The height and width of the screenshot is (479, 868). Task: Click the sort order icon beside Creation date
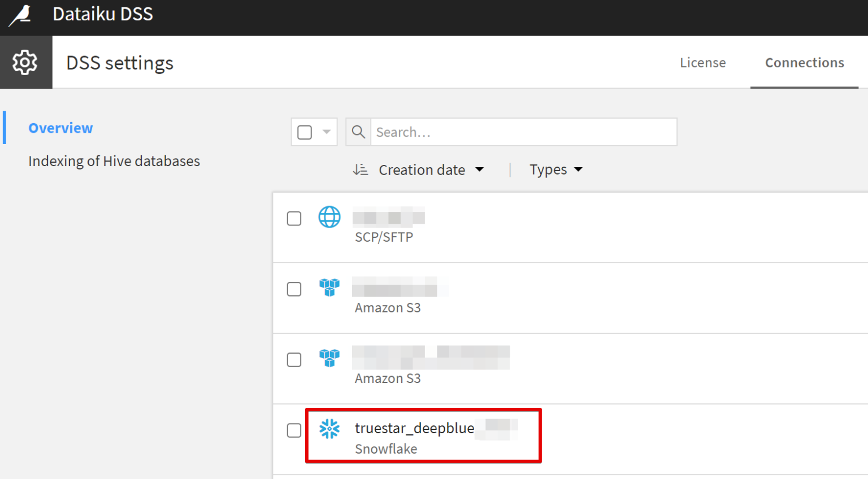point(360,169)
